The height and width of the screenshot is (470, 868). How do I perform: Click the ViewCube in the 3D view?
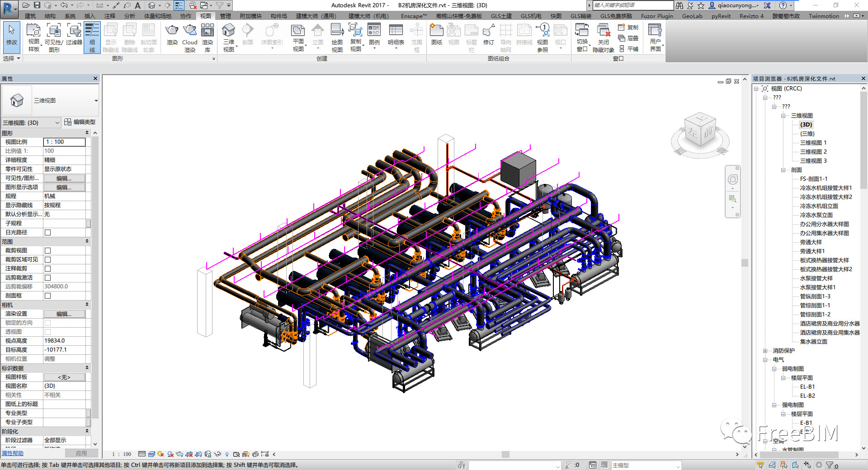700,131
